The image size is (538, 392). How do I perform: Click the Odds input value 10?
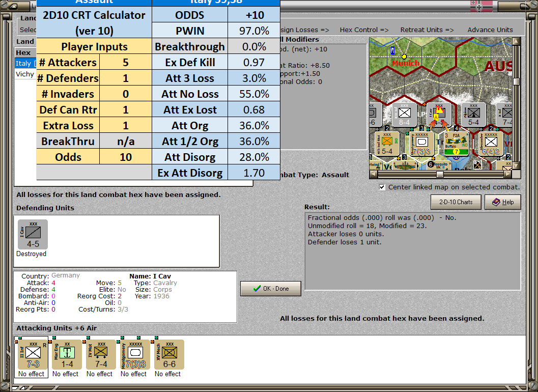(x=126, y=157)
